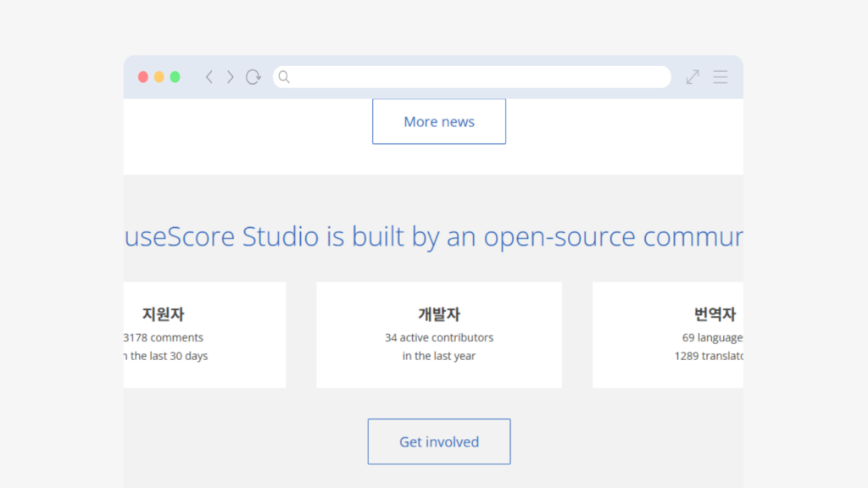Click the '34 active contributors' text

point(439,337)
